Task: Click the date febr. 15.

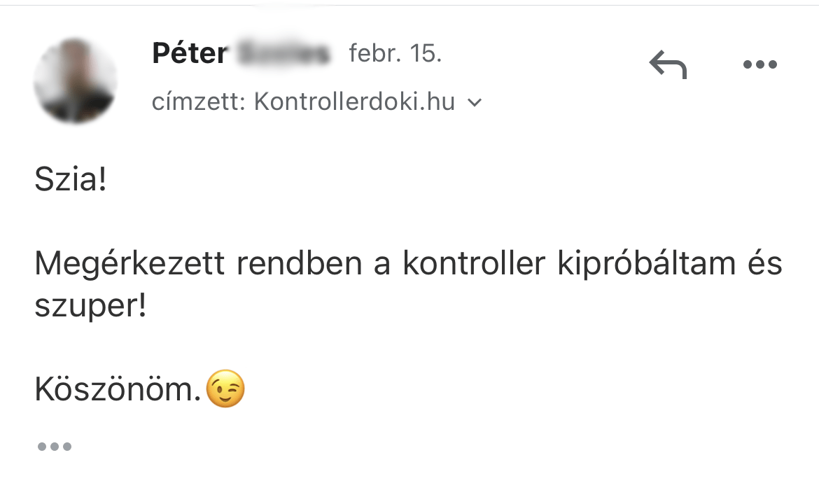Action: pyautogui.click(x=395, y=54)
